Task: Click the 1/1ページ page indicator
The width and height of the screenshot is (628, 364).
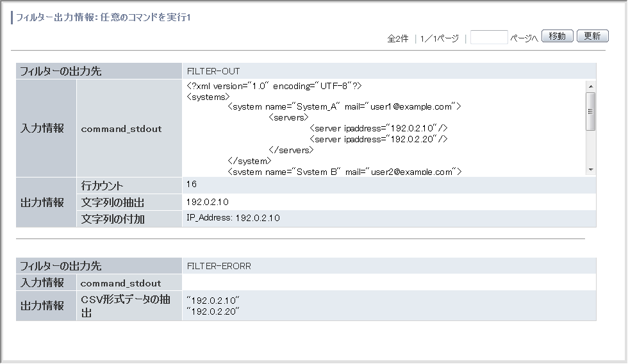Action: coord(440,38)
